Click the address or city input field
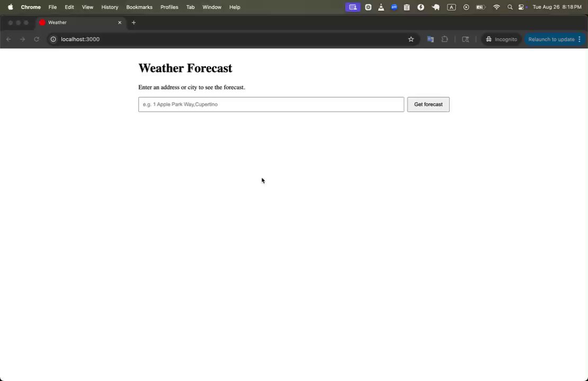Screen dimensions: 588x381 pos(271,105)
